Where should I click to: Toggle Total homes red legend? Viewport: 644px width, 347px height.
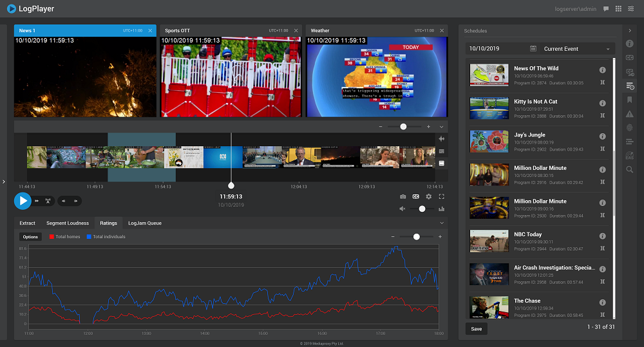point(64,236)
